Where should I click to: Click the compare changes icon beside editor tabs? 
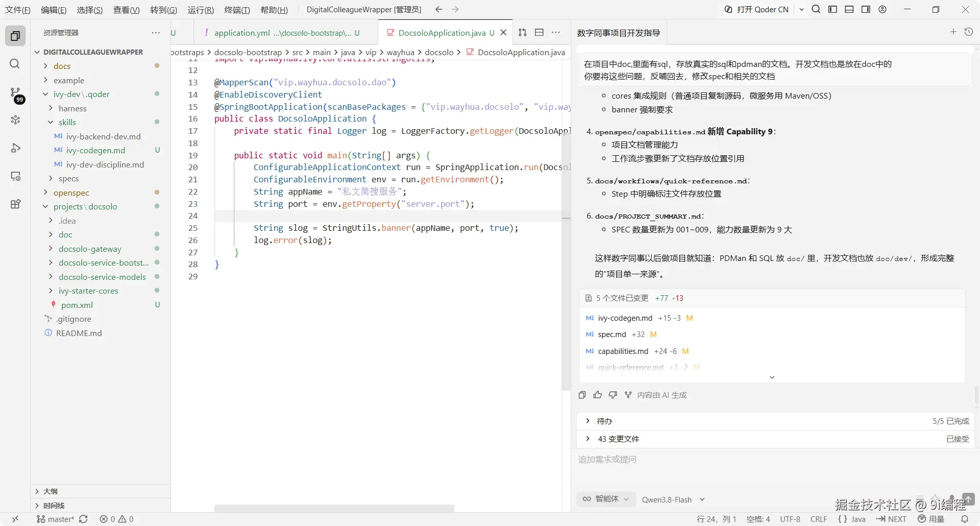point(522,33)
